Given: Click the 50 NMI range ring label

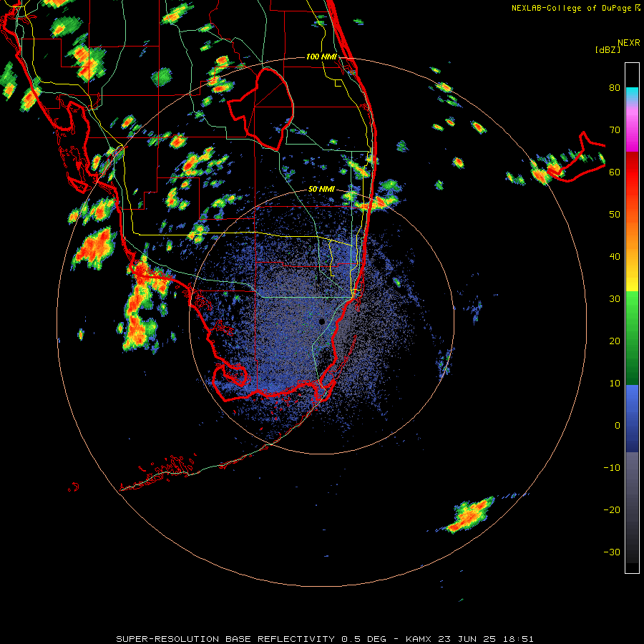Looking at the screenshot, I should (x=321, y=190).
